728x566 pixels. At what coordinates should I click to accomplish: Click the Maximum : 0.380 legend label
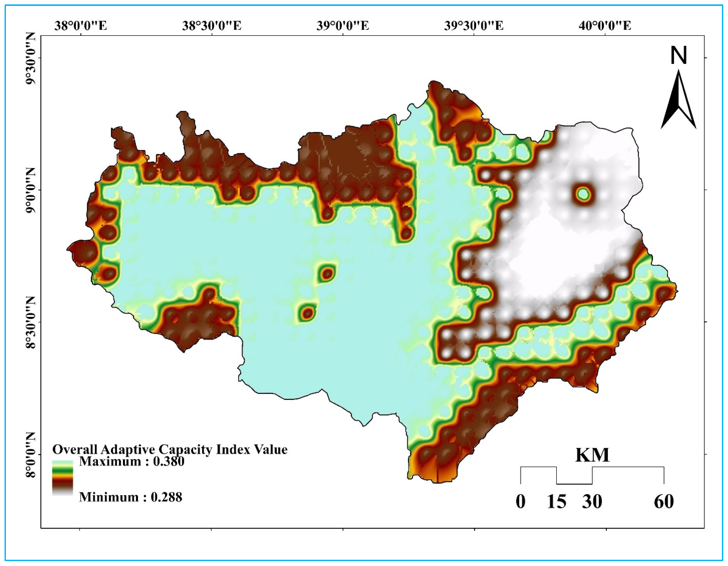(x=131, y=461)
